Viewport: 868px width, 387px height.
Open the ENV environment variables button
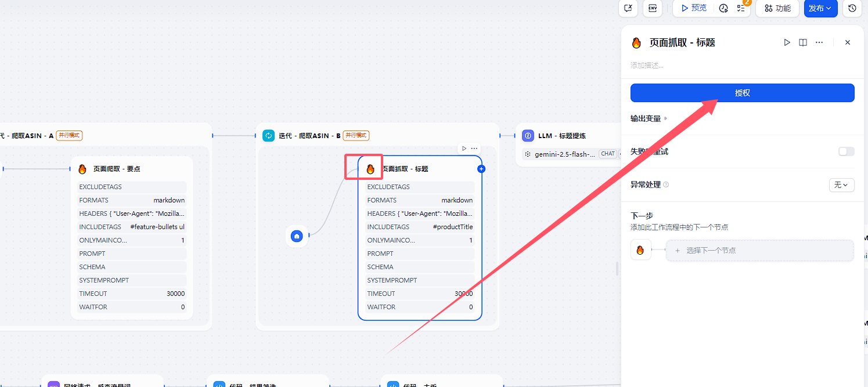(653, 8)
